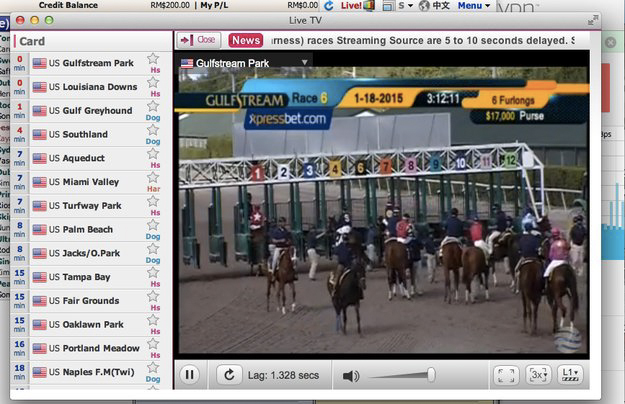Favorite US Palm Beach star

pyautogui.click(x=153, y=225)
